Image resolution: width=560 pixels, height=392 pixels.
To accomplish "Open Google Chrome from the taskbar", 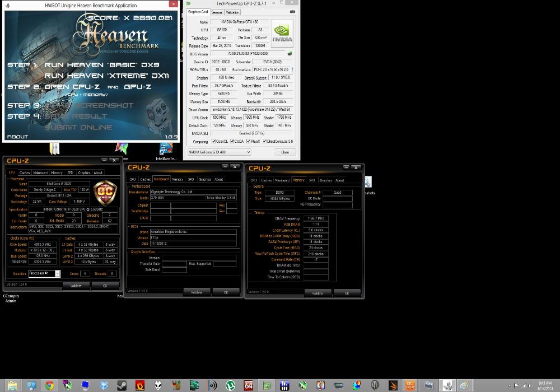I will [x=50, y=385].
